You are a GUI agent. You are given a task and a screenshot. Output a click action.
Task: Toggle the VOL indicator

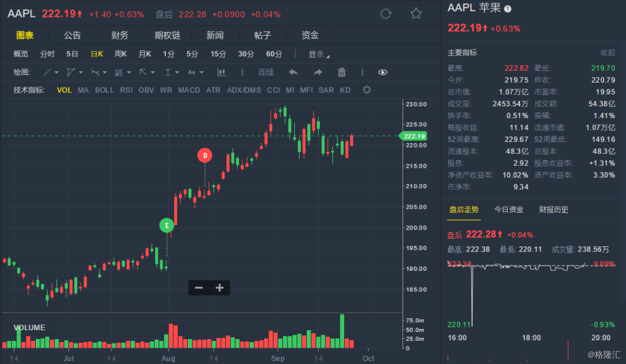[64, 90]
